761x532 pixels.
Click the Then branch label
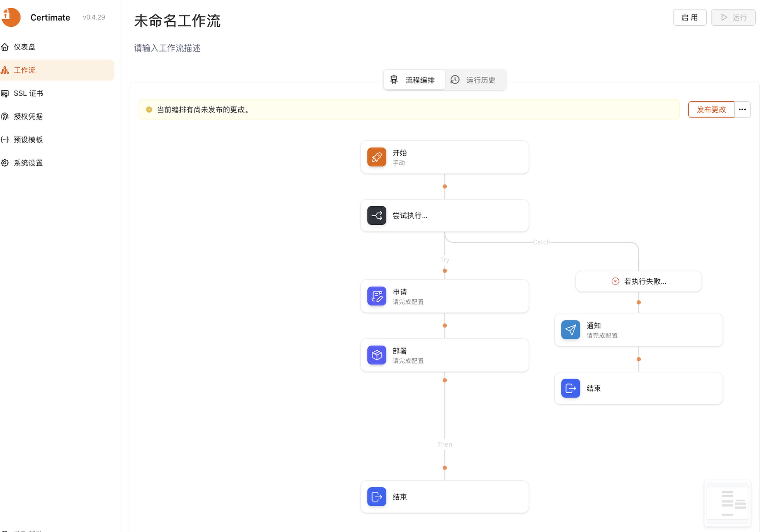pos(445,445)
